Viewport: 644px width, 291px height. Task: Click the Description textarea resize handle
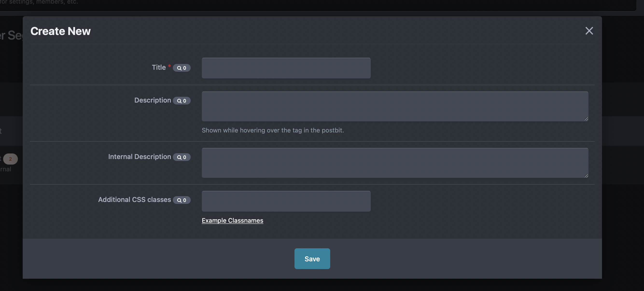[x=586, y=119]
